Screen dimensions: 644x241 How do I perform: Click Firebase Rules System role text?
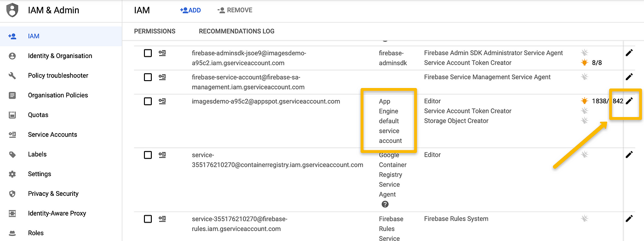coord(456,219)
